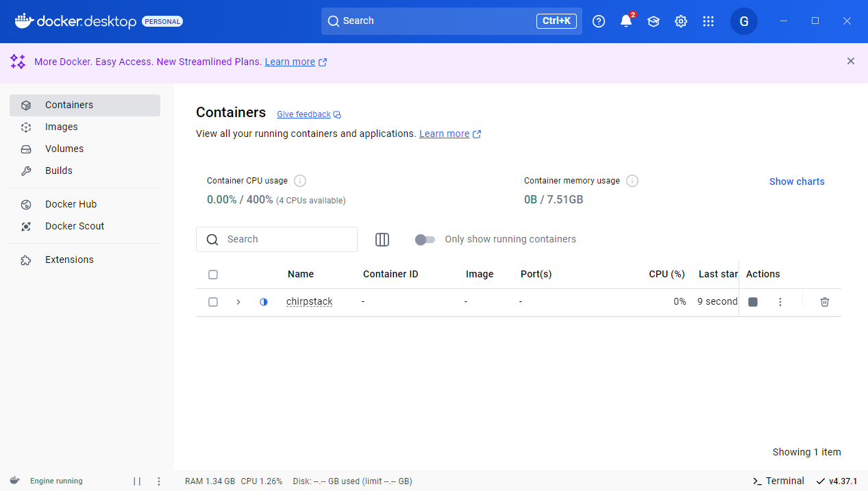
Task: Dismiss the streamlined plans banner
Action: click(851, 61)
